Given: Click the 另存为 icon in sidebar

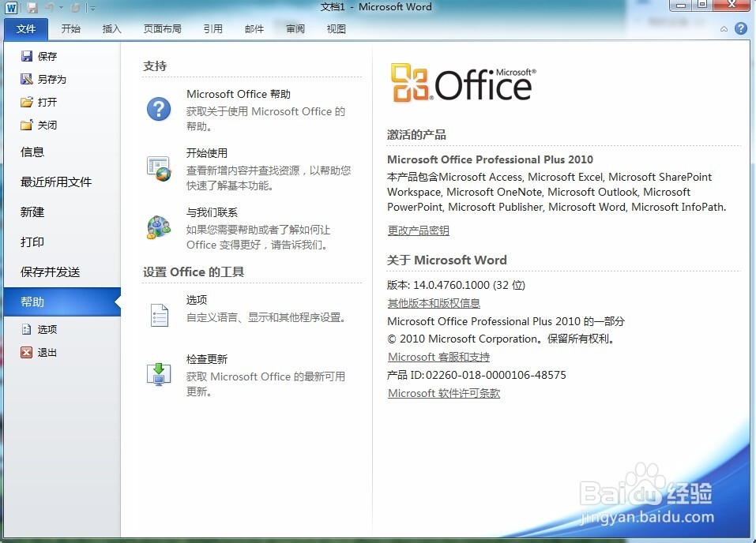Looking at the screenshot, I should tap(27, 79).
